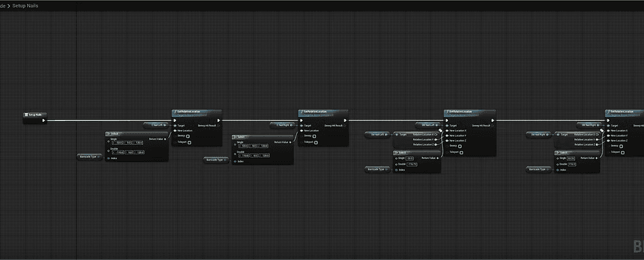Click Single value field in SM Nail Right's Select
The height and width of the screenshot is (260, 644).
[x=571, y=158]
